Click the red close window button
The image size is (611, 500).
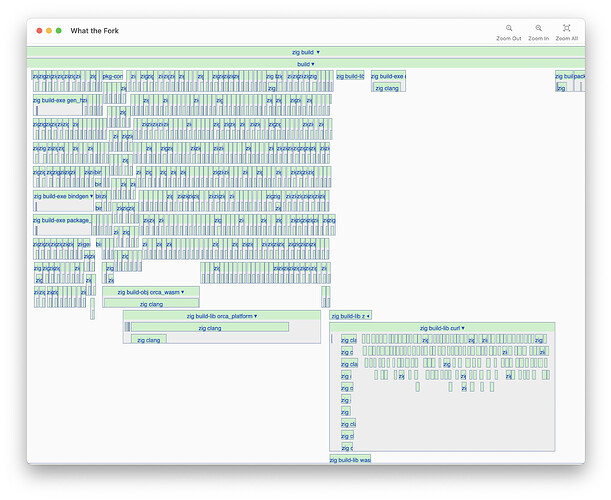39,31
